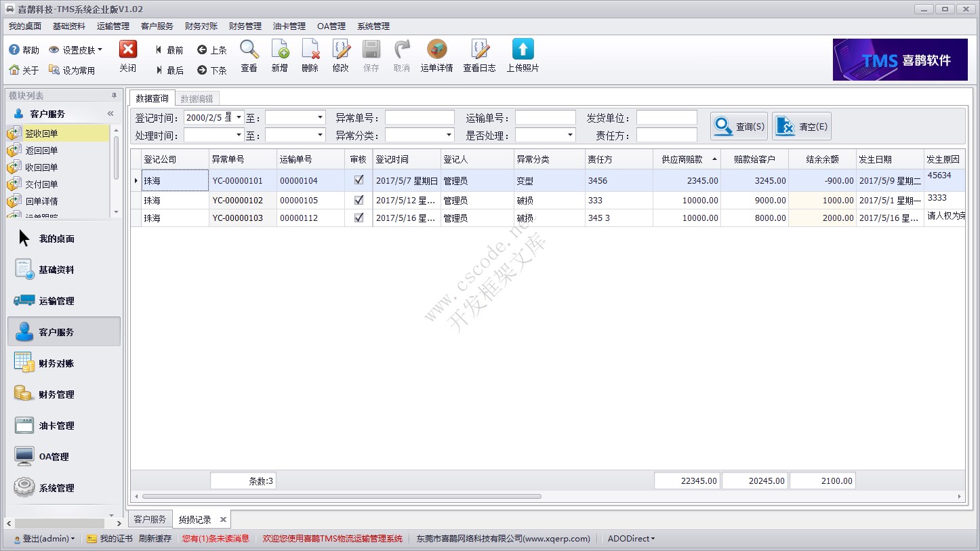
Task: Sort by 供应商赔款 column header
Action: pyautogui.click(x=687, y=159)
